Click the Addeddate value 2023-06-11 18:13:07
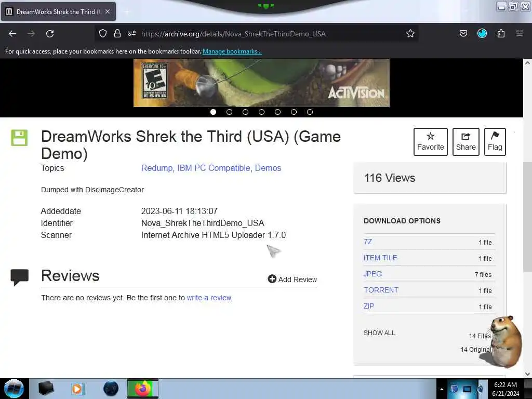Viewport: 532px width, 399px height. point(179,211)
